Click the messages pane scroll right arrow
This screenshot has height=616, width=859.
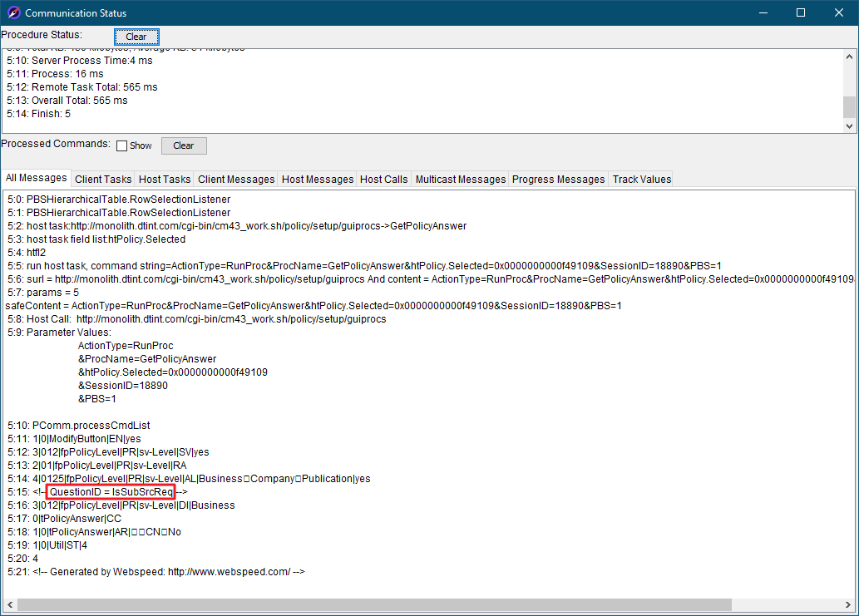(x=848, y=605)
